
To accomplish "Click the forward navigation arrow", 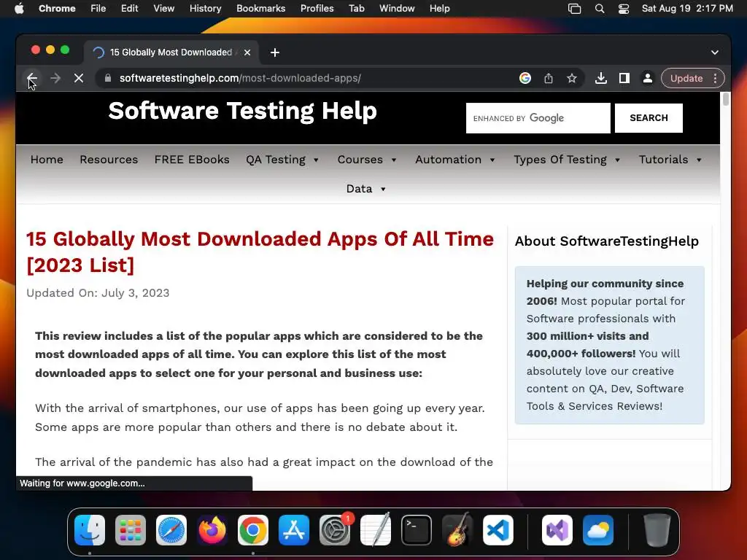I will pos(55,78).
